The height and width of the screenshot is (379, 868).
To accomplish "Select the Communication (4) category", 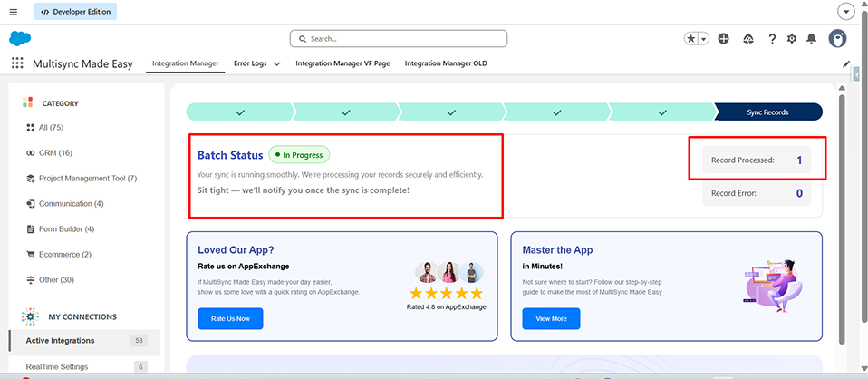I will pyautogui.click(x=72, y=204).
